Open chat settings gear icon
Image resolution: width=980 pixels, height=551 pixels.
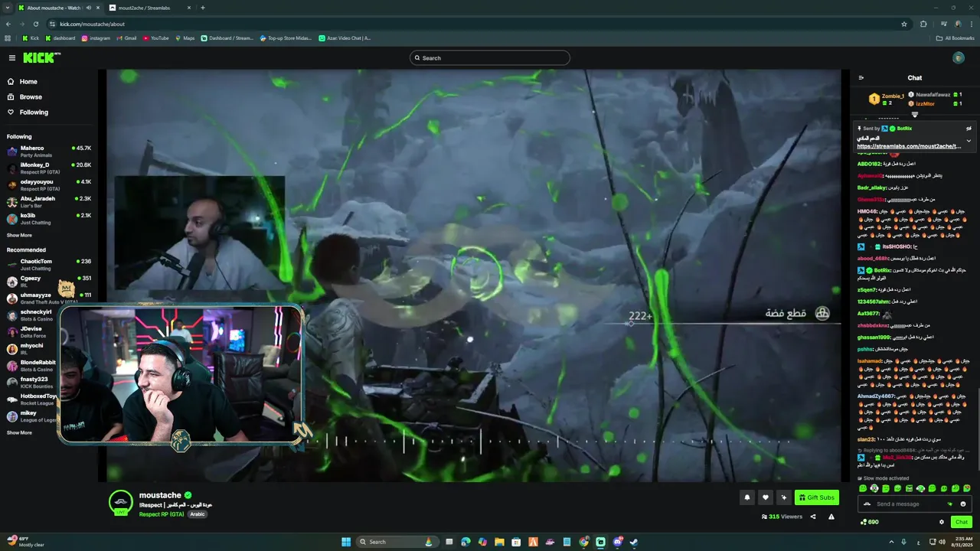pyautogui.click(x=942, y=522)
